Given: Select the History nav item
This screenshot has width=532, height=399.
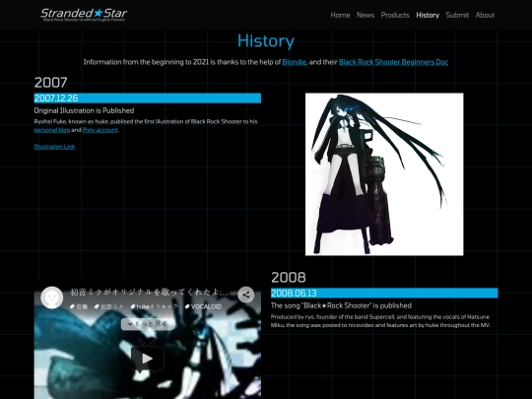Looking at the screenshot, I should click(428, 15).
